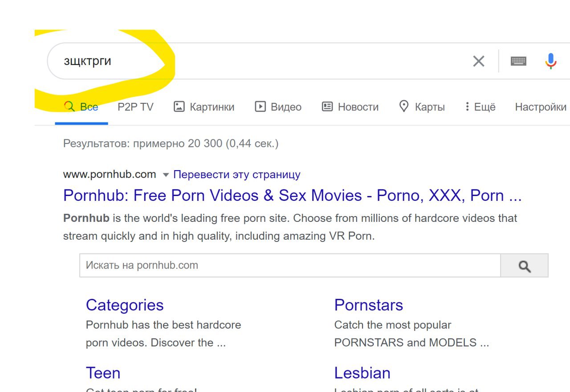The image size is (570, 392).
Task: Click the map pin icon beside 'Карты'
Action: pos(404,106)
